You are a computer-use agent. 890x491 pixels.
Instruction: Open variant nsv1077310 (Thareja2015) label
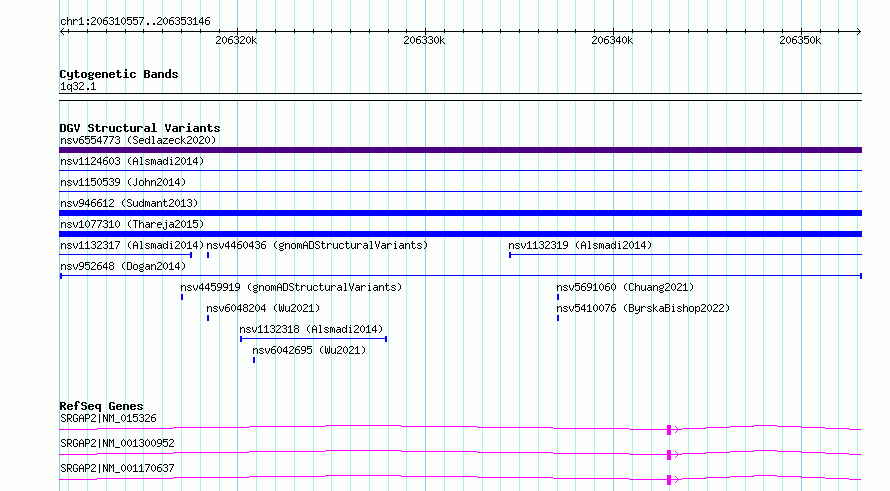(x=132, y=224)
